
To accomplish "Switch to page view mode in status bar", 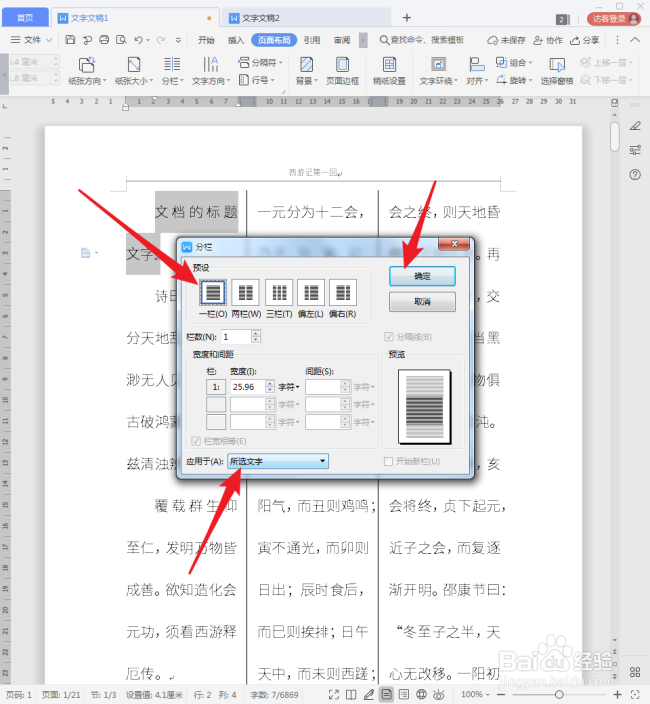I will 386,695.
